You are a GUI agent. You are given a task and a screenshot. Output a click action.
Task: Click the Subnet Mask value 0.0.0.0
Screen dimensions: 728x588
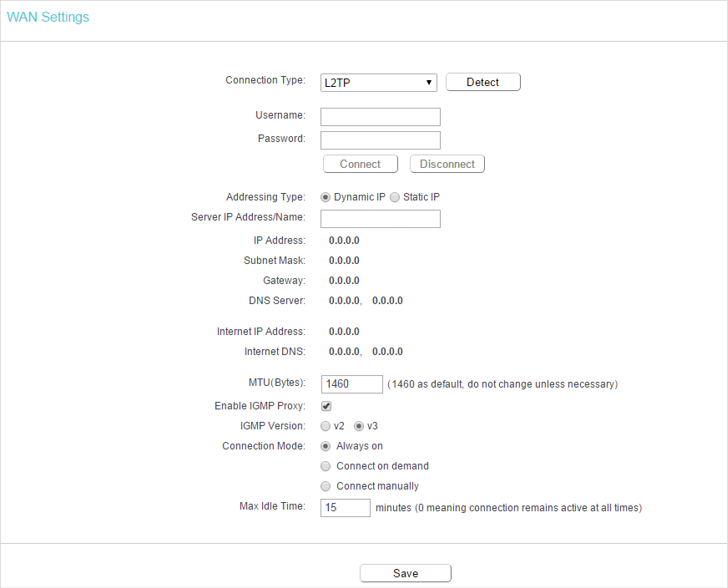[344, 261]
